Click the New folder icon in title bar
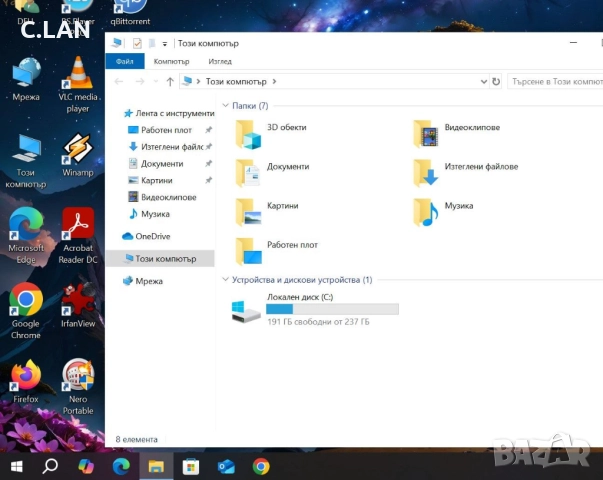The height and width of the screenshot is (480, 603). point(152,43)
